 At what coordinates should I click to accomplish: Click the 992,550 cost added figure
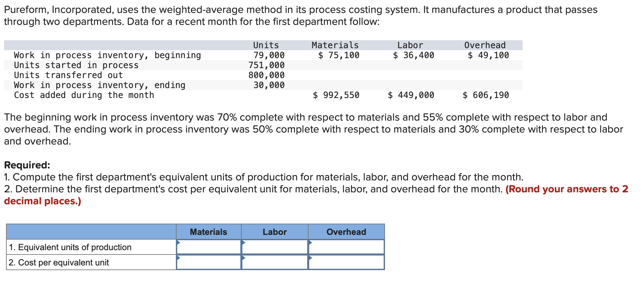(335, 95)
